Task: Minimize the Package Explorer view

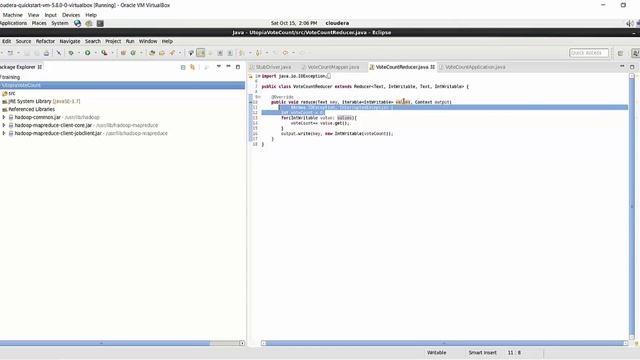Action: 228,66
